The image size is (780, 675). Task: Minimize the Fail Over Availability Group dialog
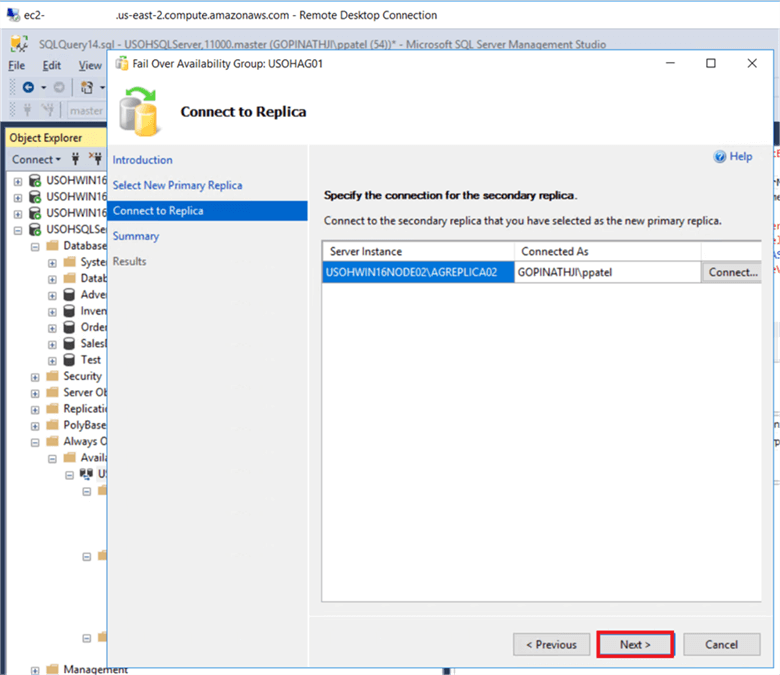point(670,63)
